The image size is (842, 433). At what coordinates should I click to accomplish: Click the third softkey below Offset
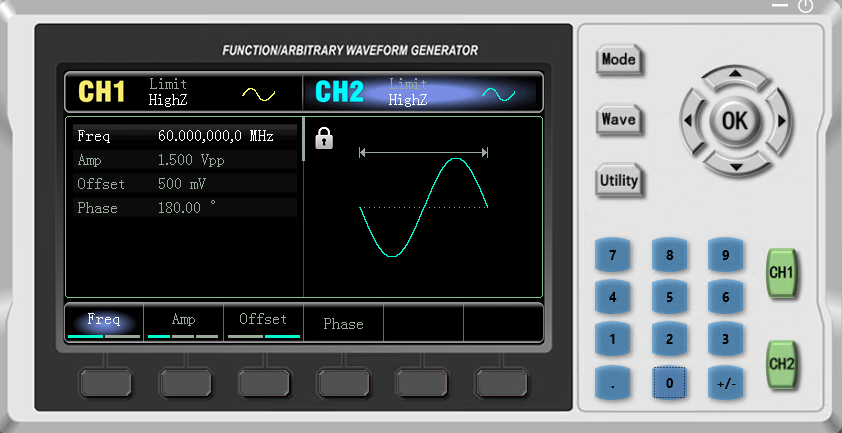click(x=264, y=383)
